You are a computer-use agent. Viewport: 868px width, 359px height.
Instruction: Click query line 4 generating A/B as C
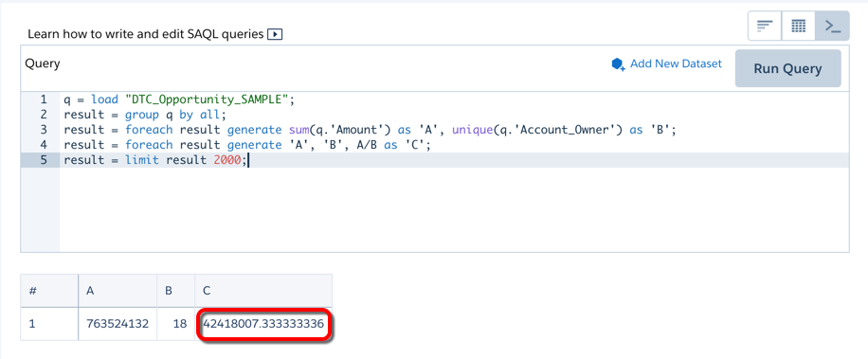pyautogui.click(x=246, y=145)
